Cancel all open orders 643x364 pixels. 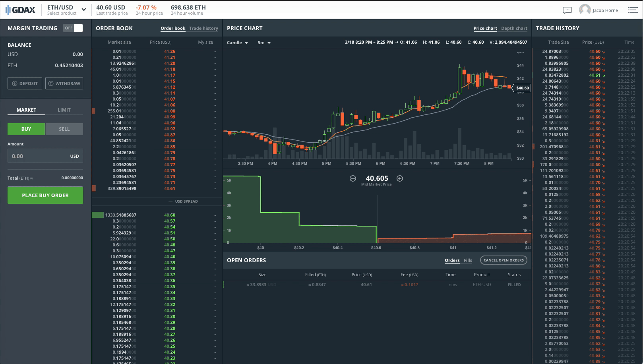click(504, 260)
